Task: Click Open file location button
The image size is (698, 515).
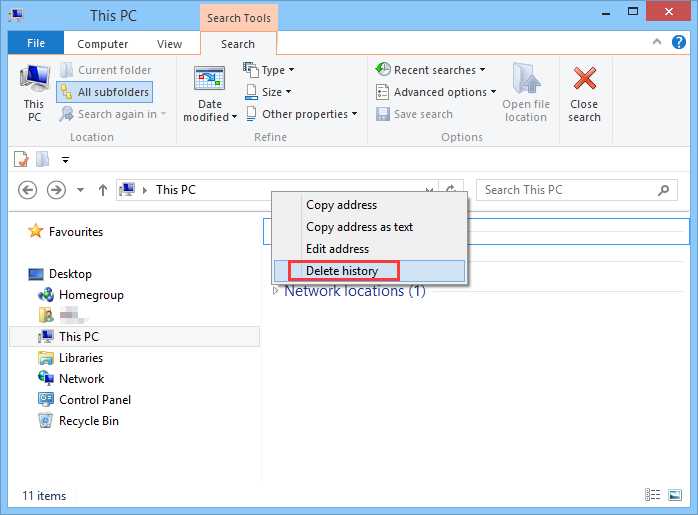Action: 526,93
